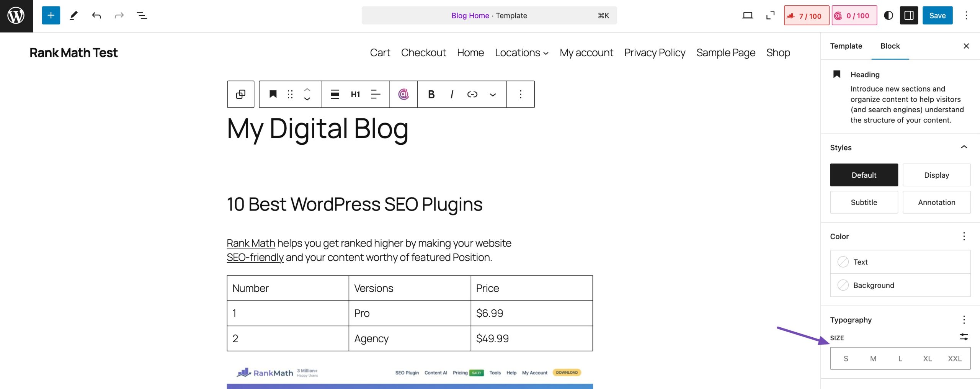Change the Heading block type
Viewport: 980px width, 389px height.
(273, 94)
